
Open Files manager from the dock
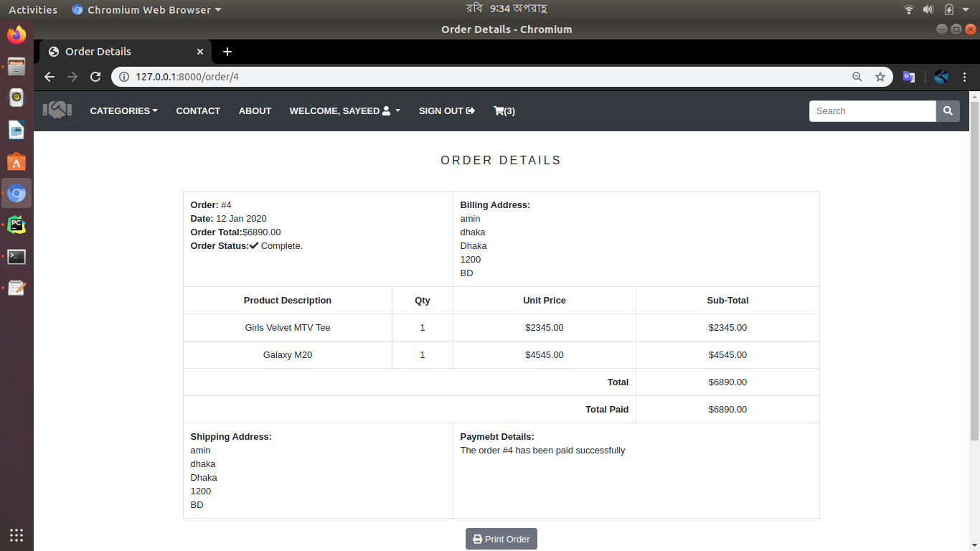tap(17, 67)
